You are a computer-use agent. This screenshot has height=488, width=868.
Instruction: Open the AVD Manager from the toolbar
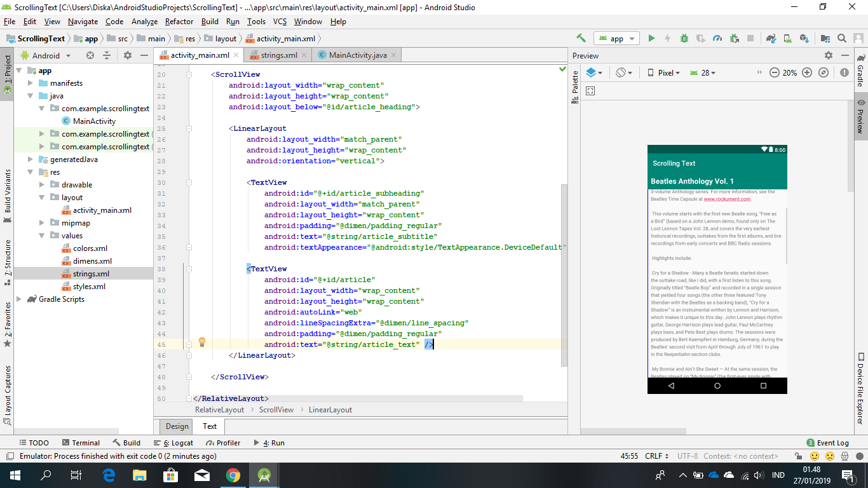pos(788,38)
